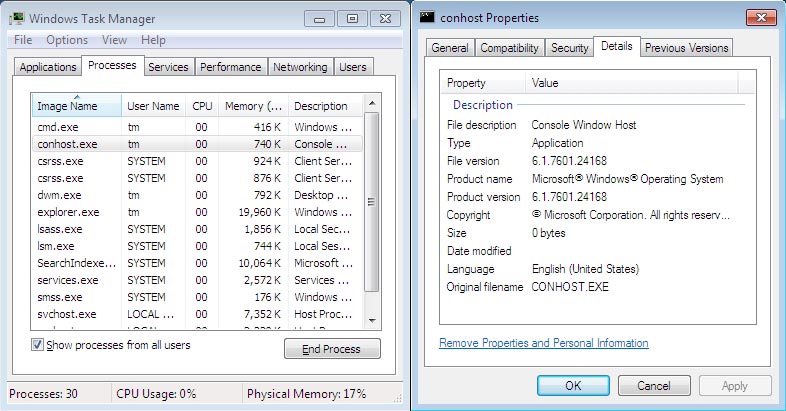The width and height of the screenshot is (786, 411).
Task: Click the process list scrollbar thumb
Action: point(371,202)
